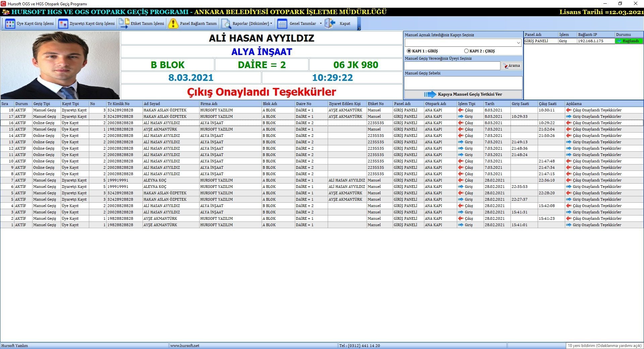The height and width of the screenshot is (349, 644).
Task: Click the www.hursoft.net link in status bar
Action: [x=185, y=346]
